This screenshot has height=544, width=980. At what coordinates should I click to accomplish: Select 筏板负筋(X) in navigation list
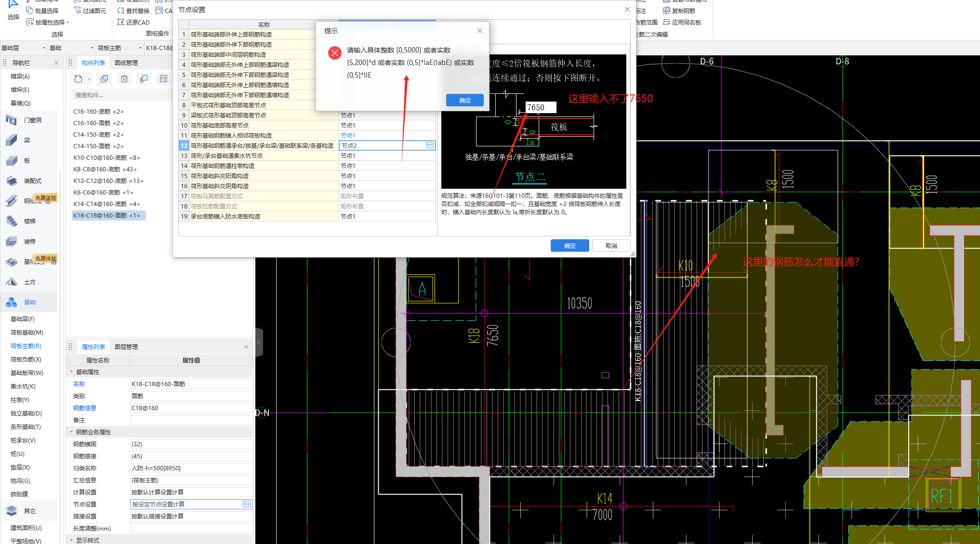coord(26,359)
